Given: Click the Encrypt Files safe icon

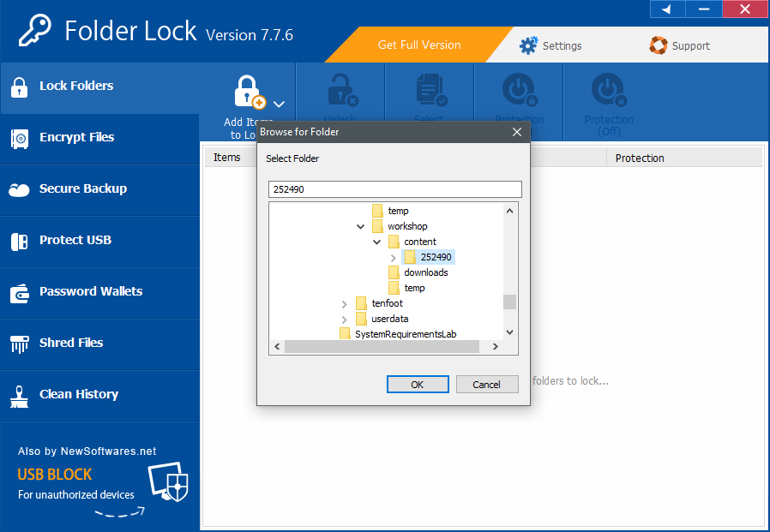Looking at the screenshot, I should coord(20,139).
